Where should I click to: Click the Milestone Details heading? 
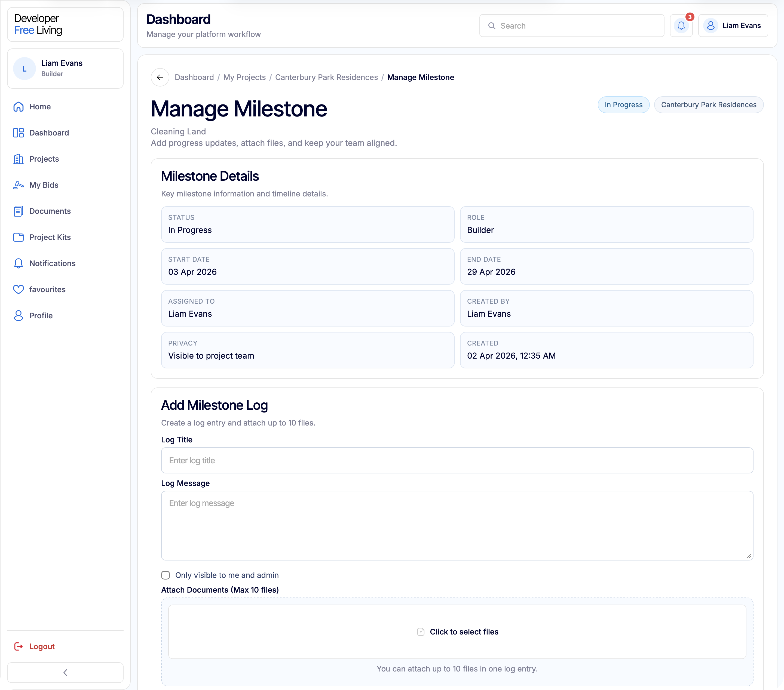(210, 176)
